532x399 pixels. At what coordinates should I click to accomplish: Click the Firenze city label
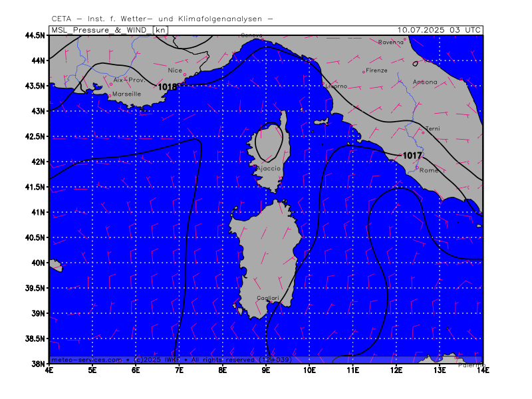coord(376,70)
